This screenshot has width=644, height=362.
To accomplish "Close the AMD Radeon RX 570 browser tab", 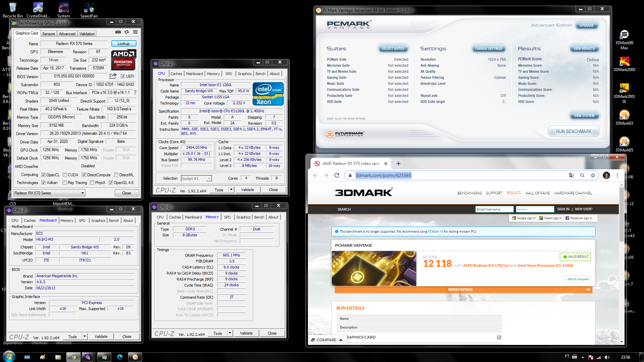I will (386, 164).
